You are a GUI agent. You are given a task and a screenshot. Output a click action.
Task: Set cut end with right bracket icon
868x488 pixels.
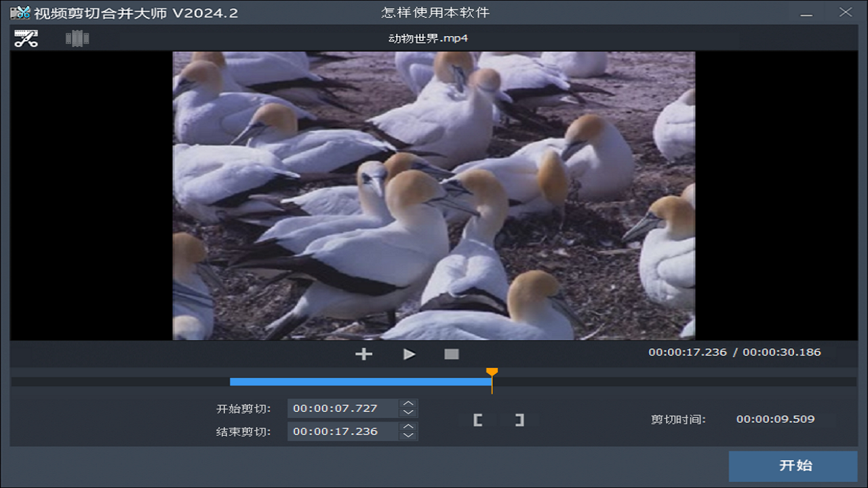(x=519, y=420)
